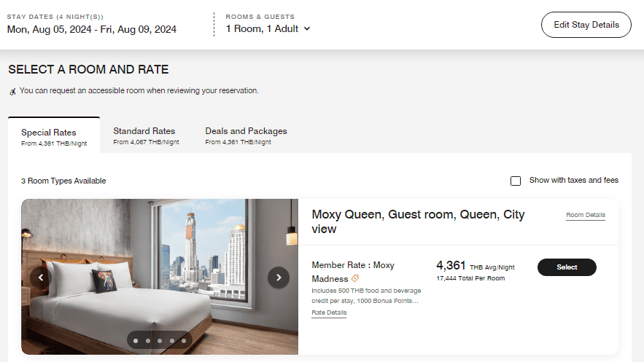The width and height of the screenshot is (644, 362).
Task: Show previous room photo arrow
Action: click(x=41, y=278)
